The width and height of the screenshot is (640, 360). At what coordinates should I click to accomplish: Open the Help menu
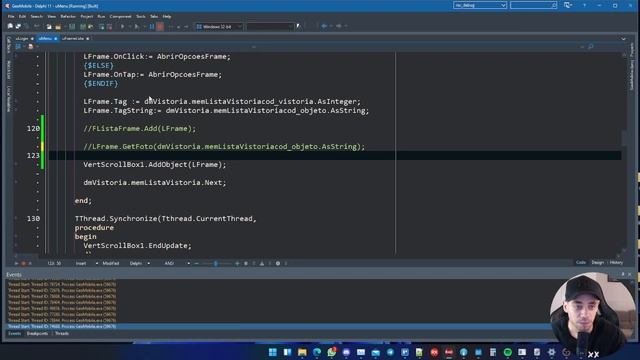(167, 16)
